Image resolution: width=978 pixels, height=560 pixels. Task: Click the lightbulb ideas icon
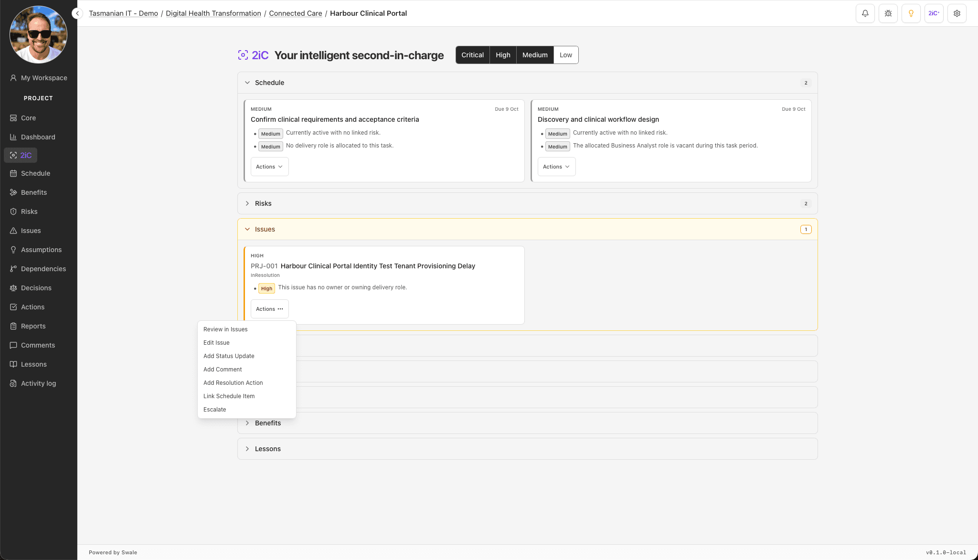click(x=911, y=13)
